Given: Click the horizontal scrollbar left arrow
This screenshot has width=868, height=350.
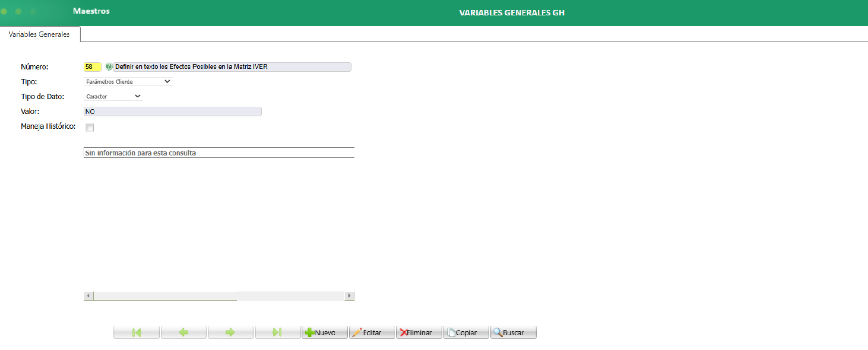Looking at the screenshot, I should [89, 296].
